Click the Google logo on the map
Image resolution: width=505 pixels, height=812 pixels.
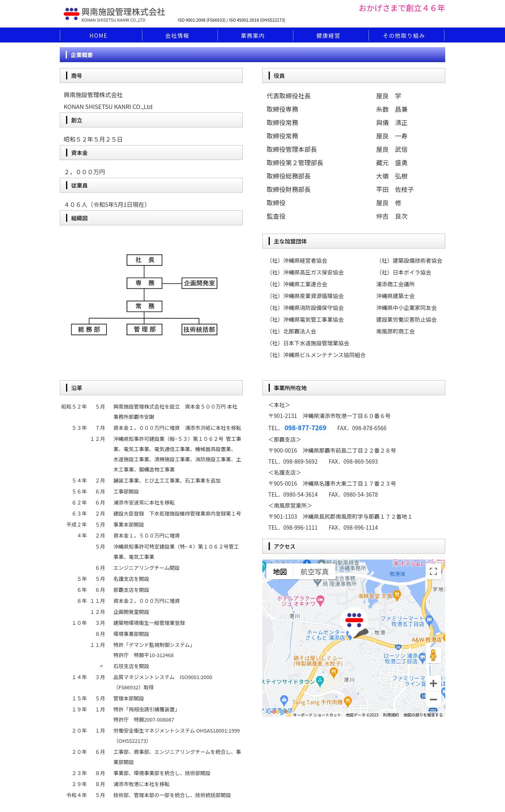277,711
